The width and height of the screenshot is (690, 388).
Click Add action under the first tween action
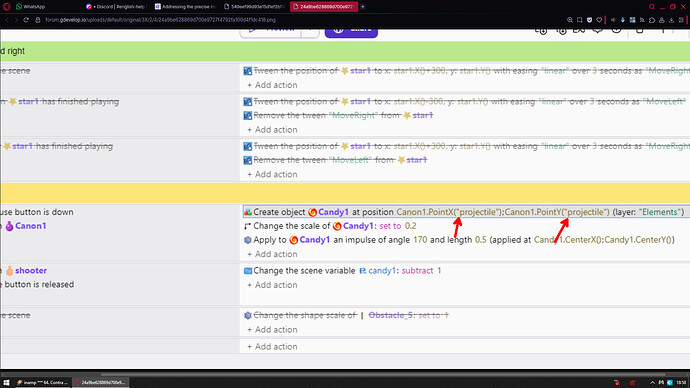(x=272, y=85)
